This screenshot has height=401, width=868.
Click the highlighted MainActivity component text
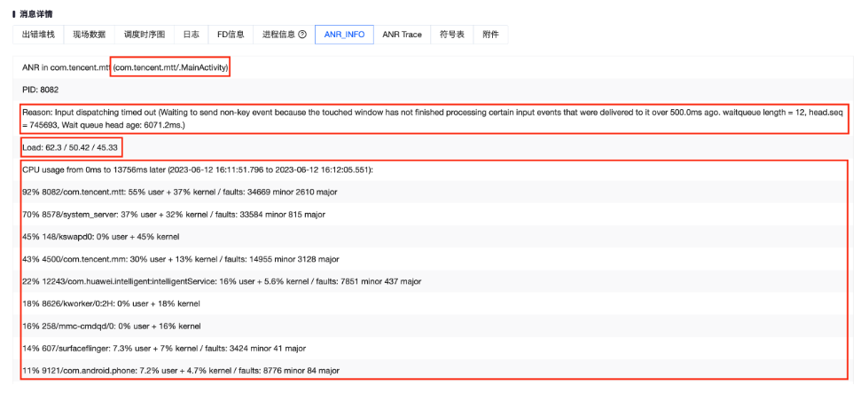pos(170,67)
